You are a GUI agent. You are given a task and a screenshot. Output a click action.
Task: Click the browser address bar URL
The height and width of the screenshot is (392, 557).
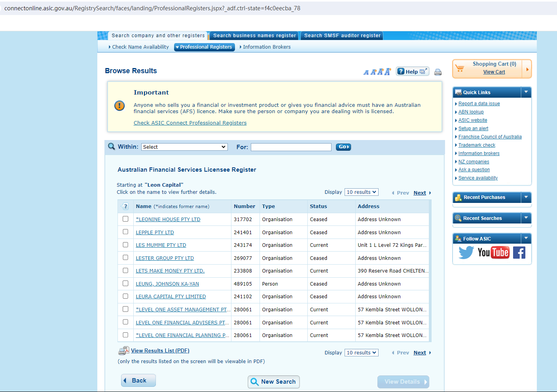(152, 8)
